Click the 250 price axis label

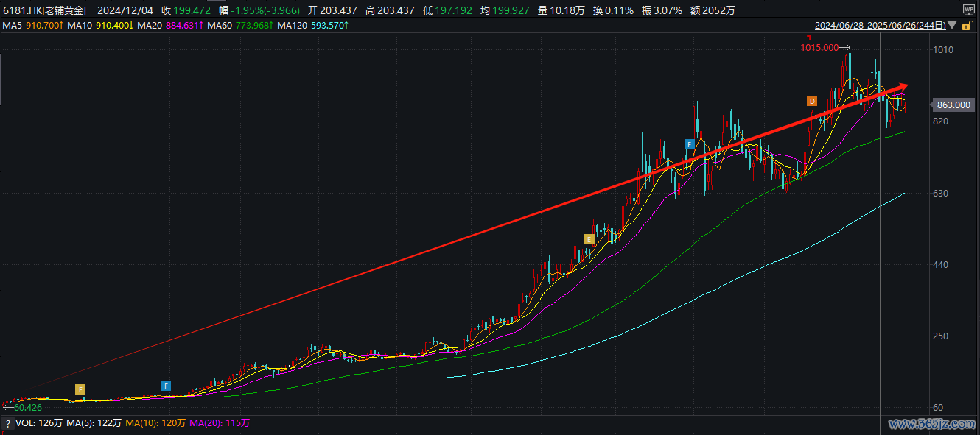coord(941,336)
